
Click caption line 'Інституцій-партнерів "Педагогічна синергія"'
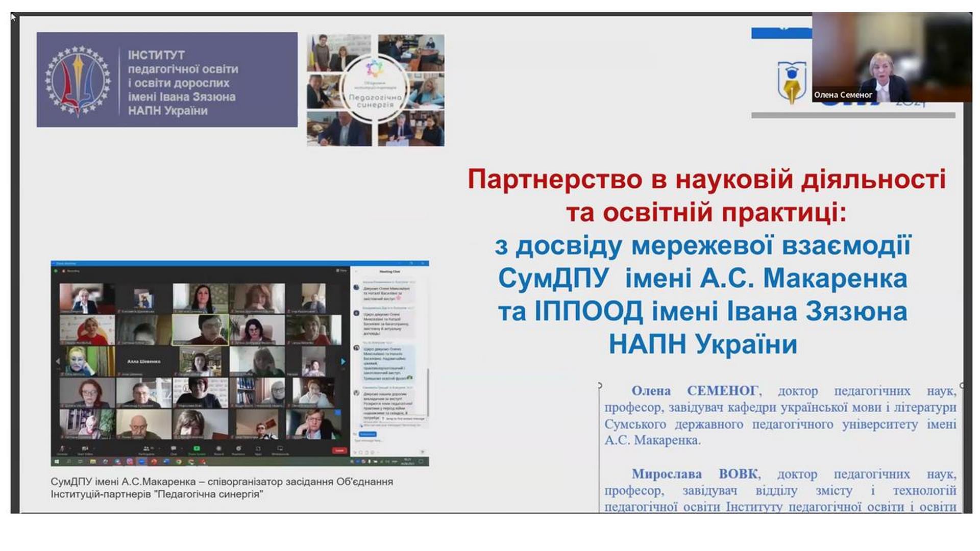pyautogui.click(x=157, y=494)
